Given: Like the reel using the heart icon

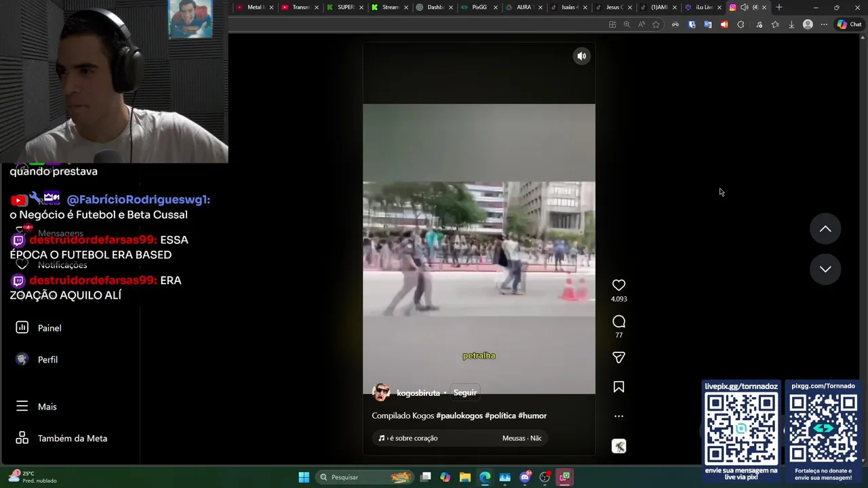Looking at the screenshot, I should (x=618, y=285).
